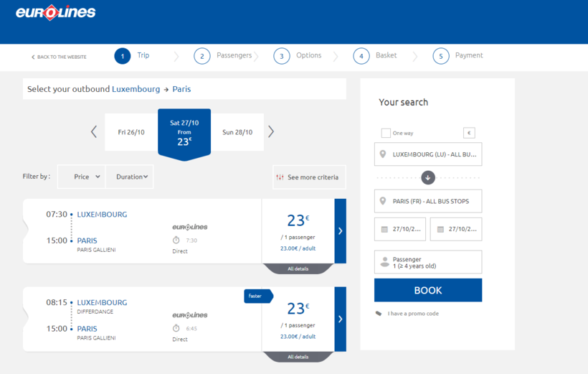Click the Luxembourg departure location field

[428, 154]
